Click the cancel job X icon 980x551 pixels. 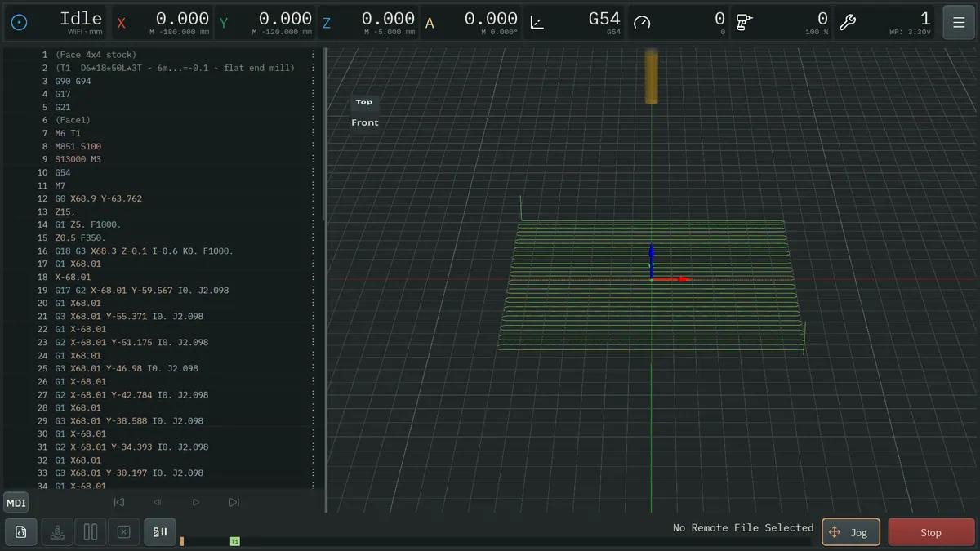coord(124,532)
